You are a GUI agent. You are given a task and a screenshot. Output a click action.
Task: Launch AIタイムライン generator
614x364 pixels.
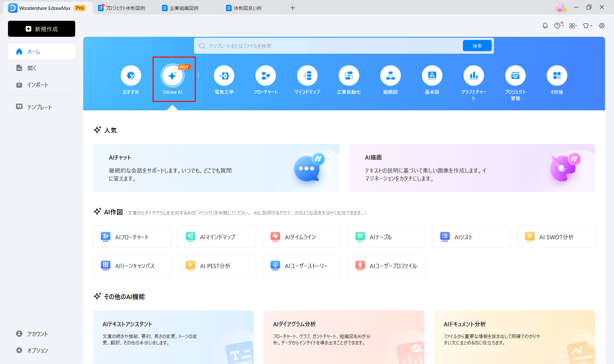pos(302,237)
